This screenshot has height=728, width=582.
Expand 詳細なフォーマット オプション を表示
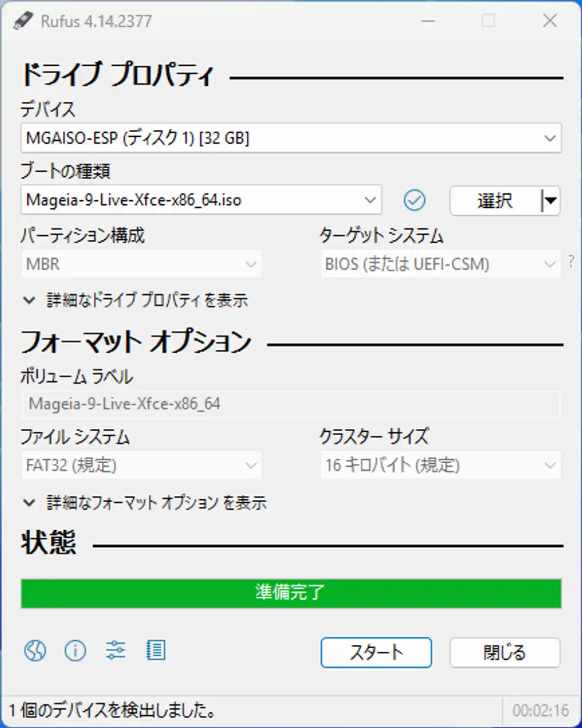pos(145,502)
